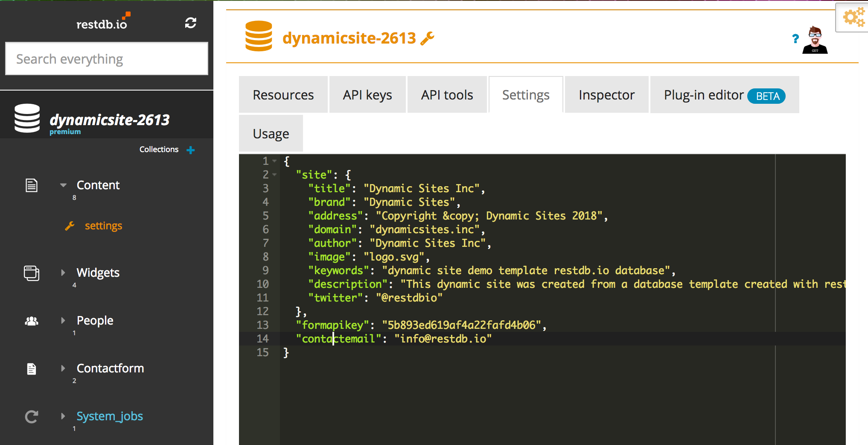Open the API keys tab
Screen dimensions: 868x445
coord(367,95)
